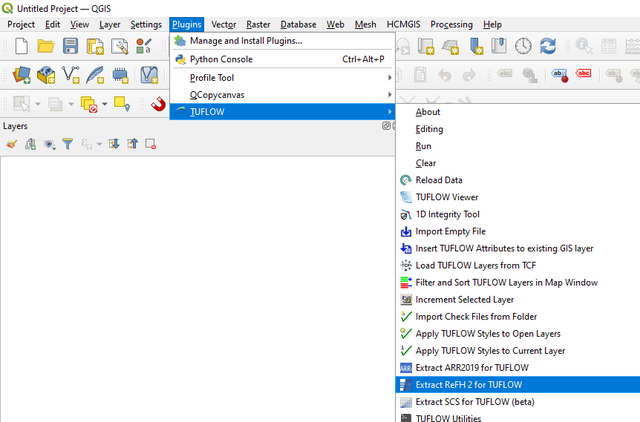This screenshot has width=640, height=422.
Task: Open Manage and Install Plugins
Action: pyautogui.click(x=245, y=41)
